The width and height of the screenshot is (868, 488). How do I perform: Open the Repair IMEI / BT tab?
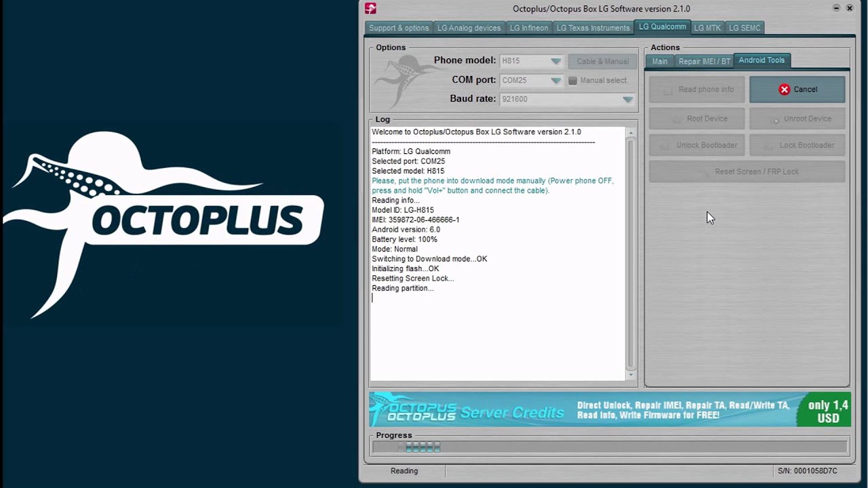pyautogui.click(x=704, y=61)
